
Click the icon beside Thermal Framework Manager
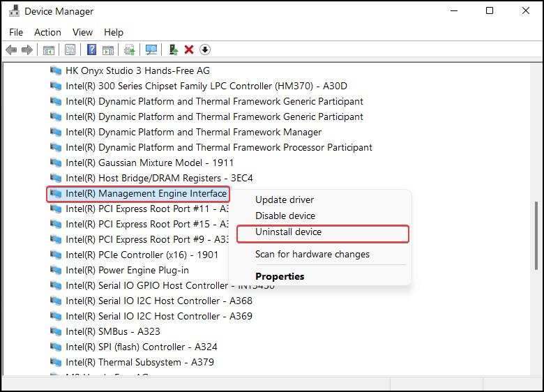click(x=56, y=132)
